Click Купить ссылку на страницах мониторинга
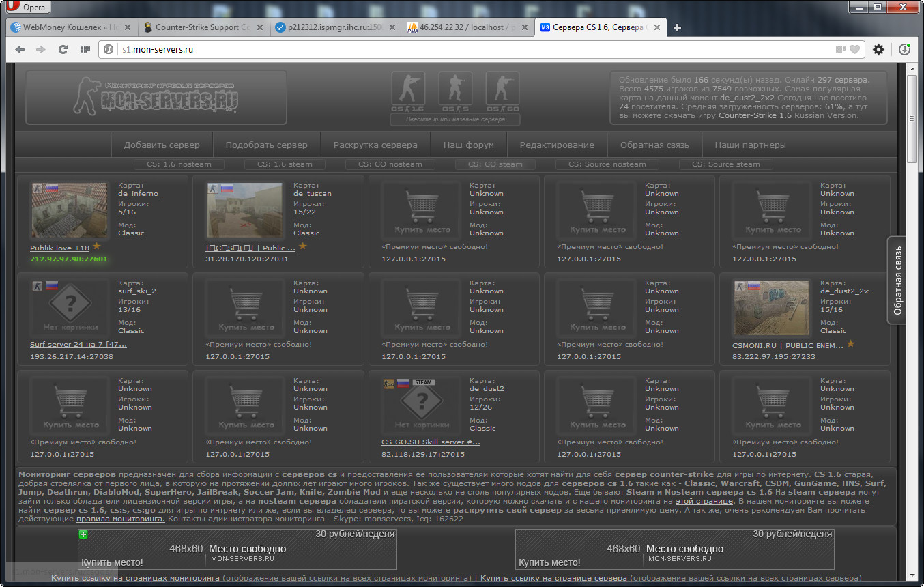924x587 pixels. pyautogui.click(x=135, y=578)
